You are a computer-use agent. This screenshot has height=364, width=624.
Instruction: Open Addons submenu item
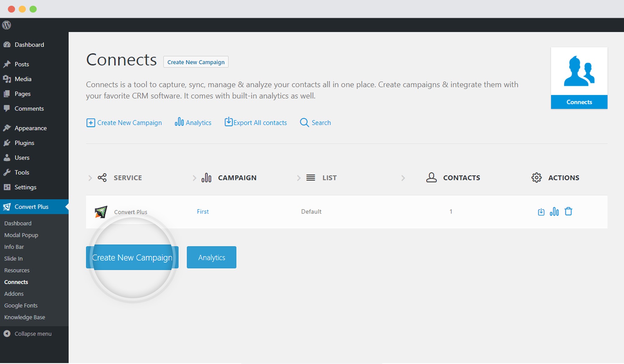click(14, 294)
